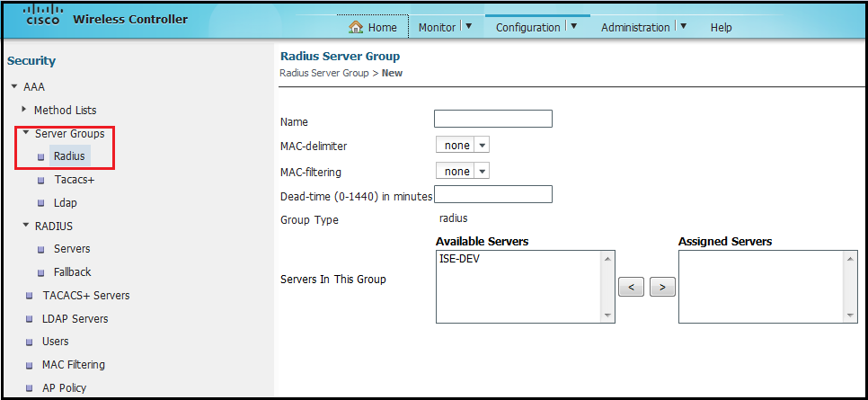The height and width of the screenshot is (400, 868).
Task: Remove assigned server with < button
Action: (x=631, y=287)
